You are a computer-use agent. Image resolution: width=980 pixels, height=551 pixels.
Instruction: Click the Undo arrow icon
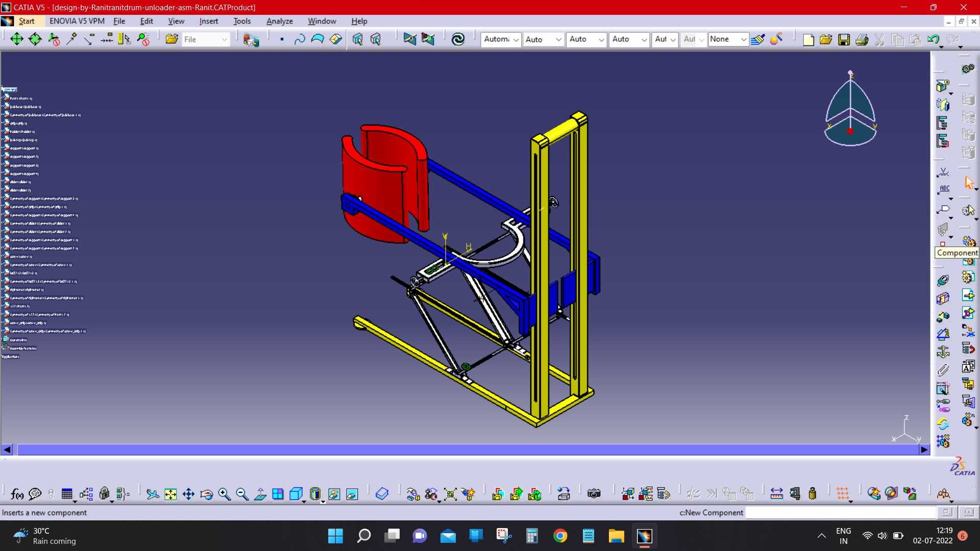point(934,40)
